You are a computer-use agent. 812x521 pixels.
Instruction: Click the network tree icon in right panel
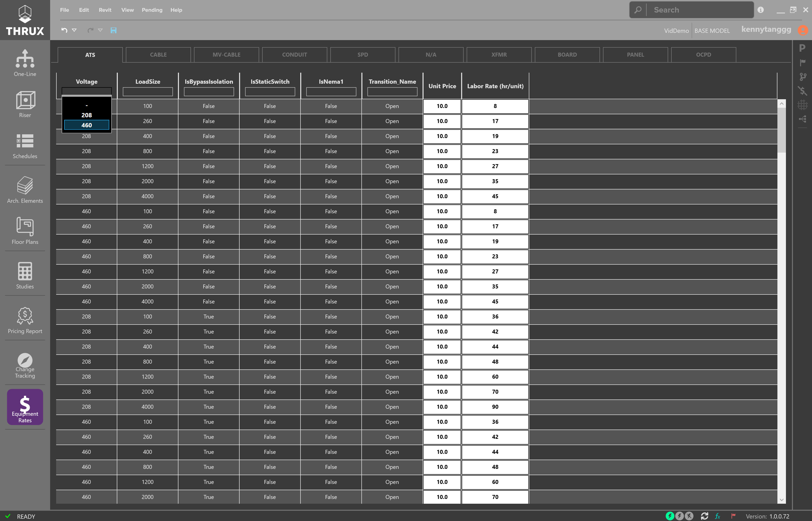tap(802, 119)
